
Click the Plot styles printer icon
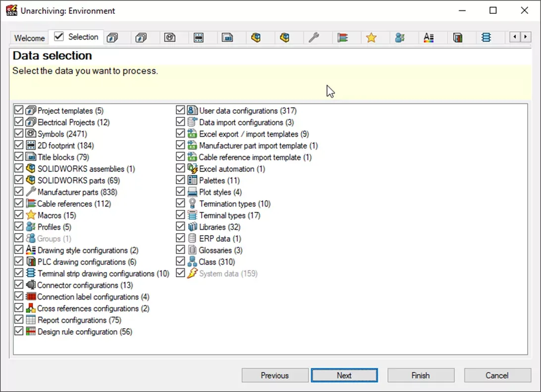[192, 192]
